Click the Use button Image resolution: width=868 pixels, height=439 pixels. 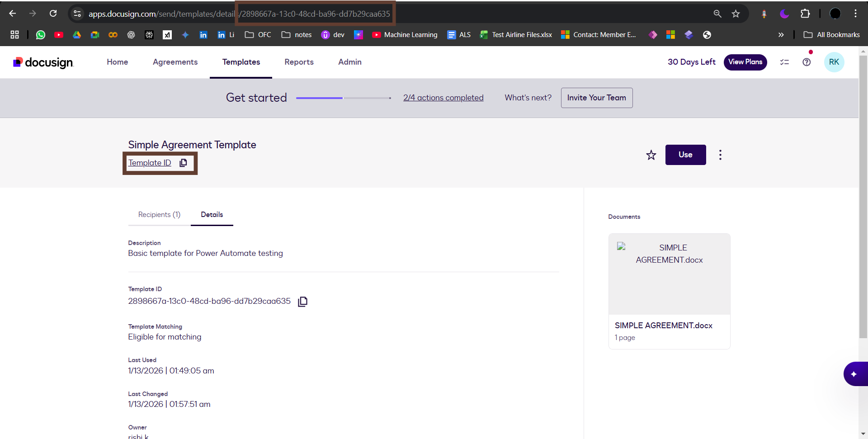(x=685, y=155)
